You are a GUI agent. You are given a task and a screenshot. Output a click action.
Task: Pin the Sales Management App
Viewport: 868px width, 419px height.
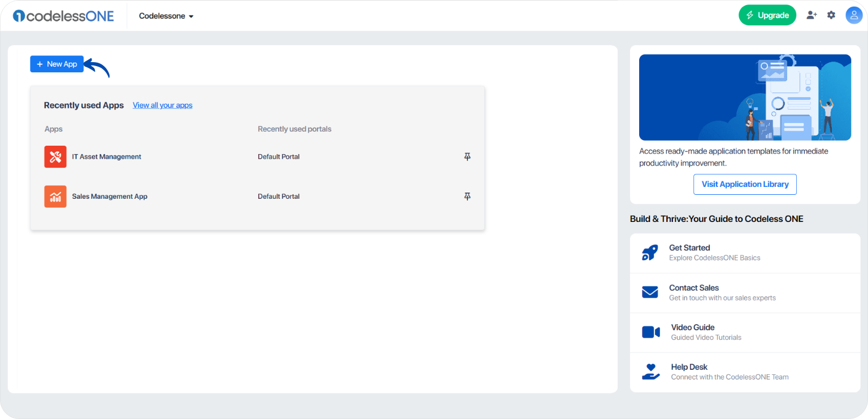[x=467, y=197]
